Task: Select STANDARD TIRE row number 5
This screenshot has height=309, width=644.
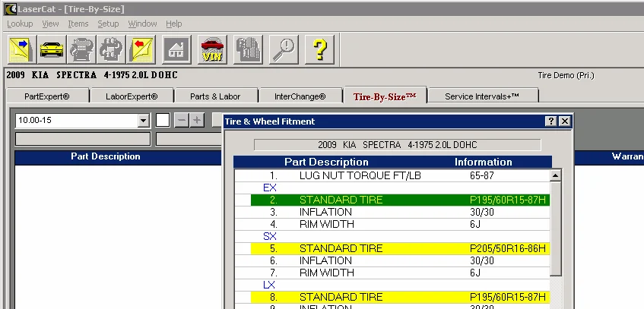Action: (400, 249)
